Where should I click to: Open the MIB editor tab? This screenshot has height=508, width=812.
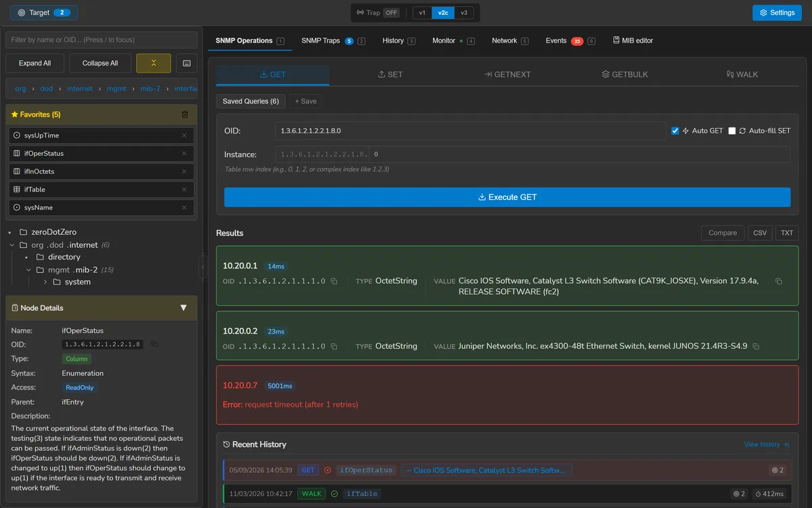click(633, 41)
